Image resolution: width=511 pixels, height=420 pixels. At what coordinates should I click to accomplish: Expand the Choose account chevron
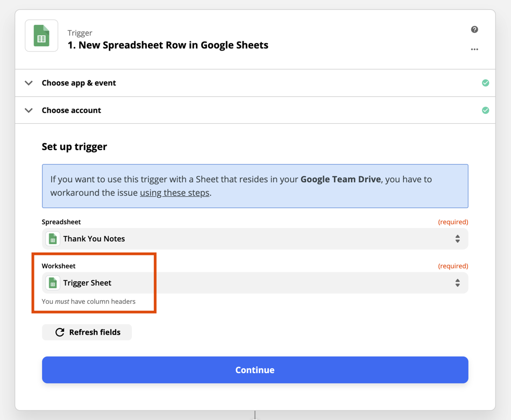click(29, 110)
